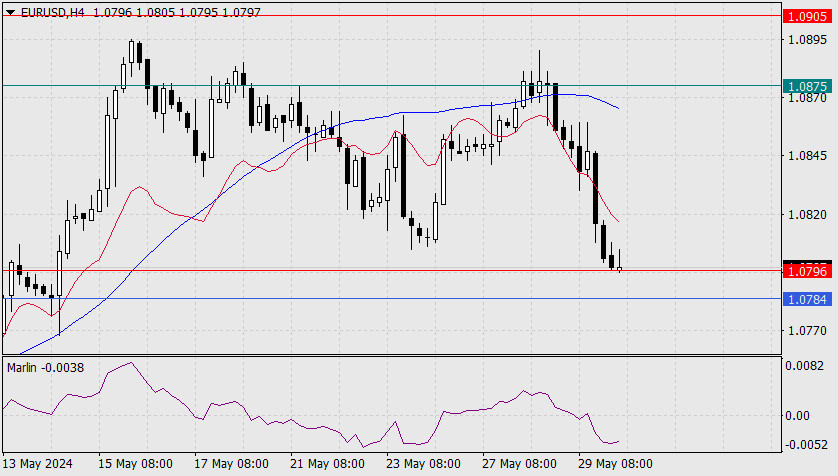
Task: Click the -0.0052 indicator scale value
Action: click(x=805, y=444)
